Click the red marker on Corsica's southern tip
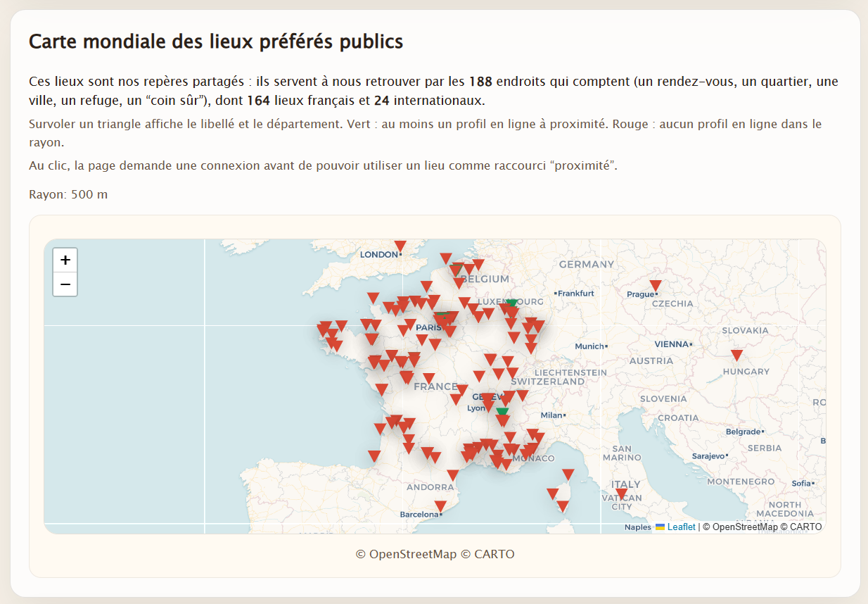The width and height of the screenshot is (868, 604). pos(563,506)
